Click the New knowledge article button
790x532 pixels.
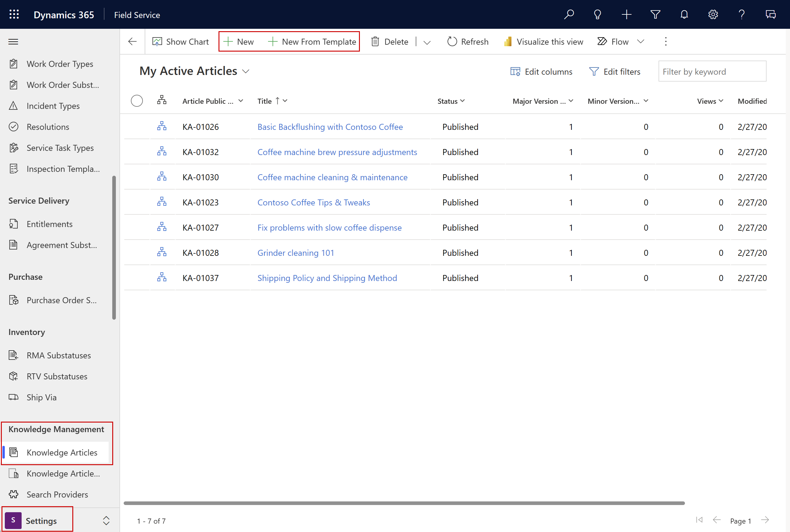[x=240, y=42]
